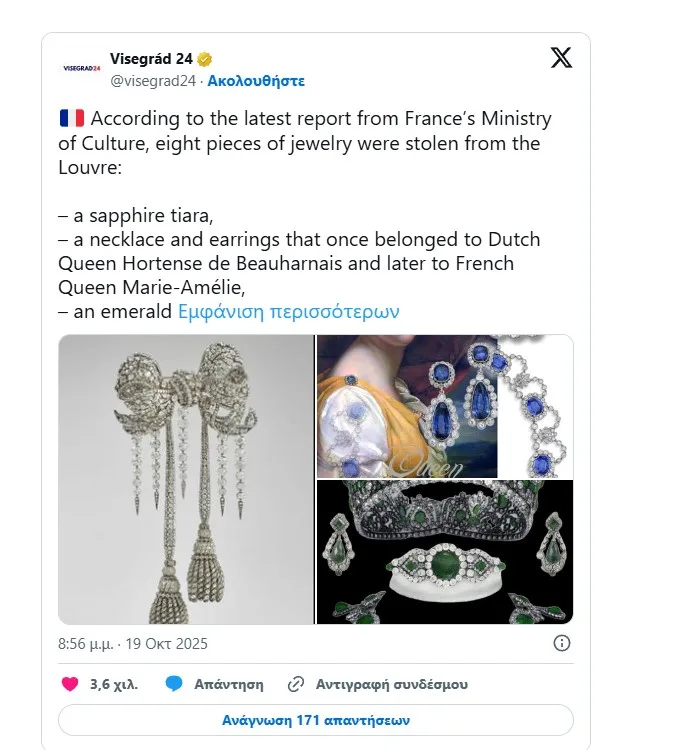Expand tweet with Εμφάνιση περισσότερων
The width and height of the screenshot is (680, 750).
(x=288, y=311)
